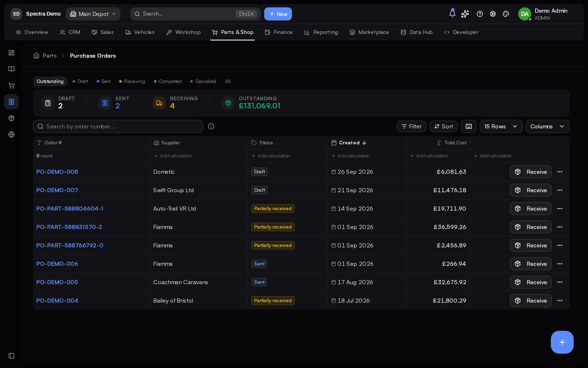
Task: Click the Sent summary card
Action: tap(114, 103)
